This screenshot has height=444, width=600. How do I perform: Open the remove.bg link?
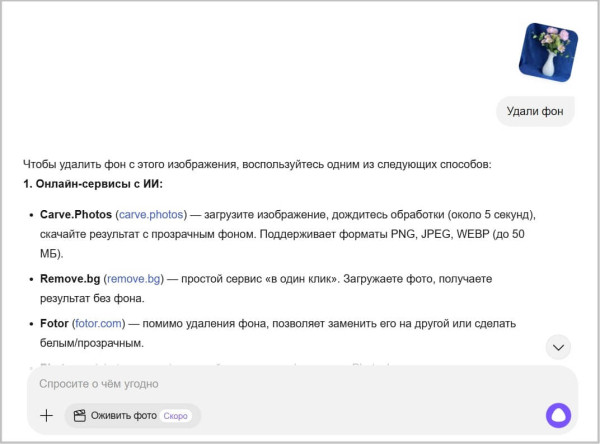[133, 279]
